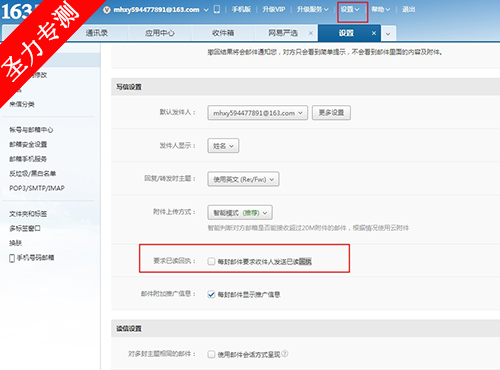Uncheck 每封邮件显示推广信息 checkbox
Viewport: 500px width, 370px height.
(211, 294)
